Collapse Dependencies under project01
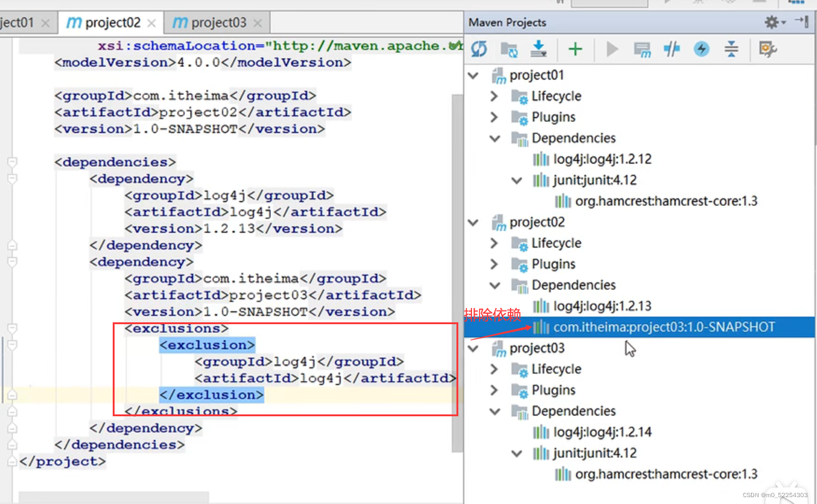 (x=495, y=138)
